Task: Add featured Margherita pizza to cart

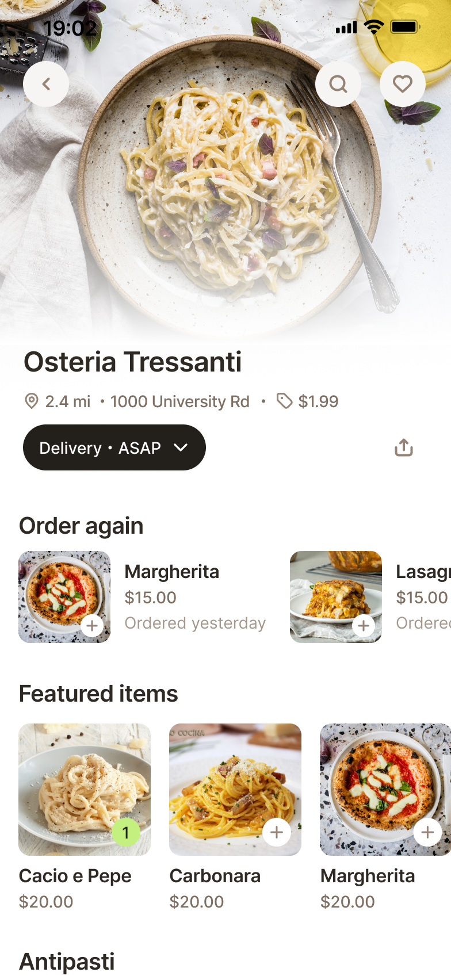Action: click(x=427, y=832)
